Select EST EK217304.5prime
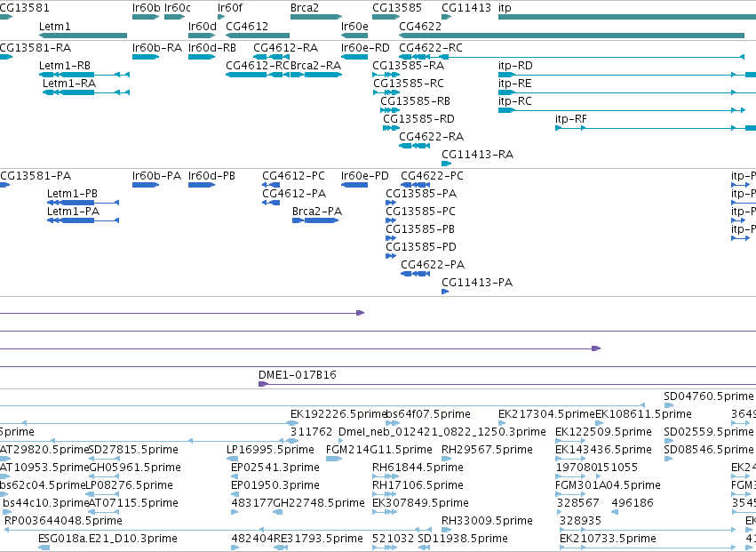This screenshot has width=756, height=552. point(546,414)
